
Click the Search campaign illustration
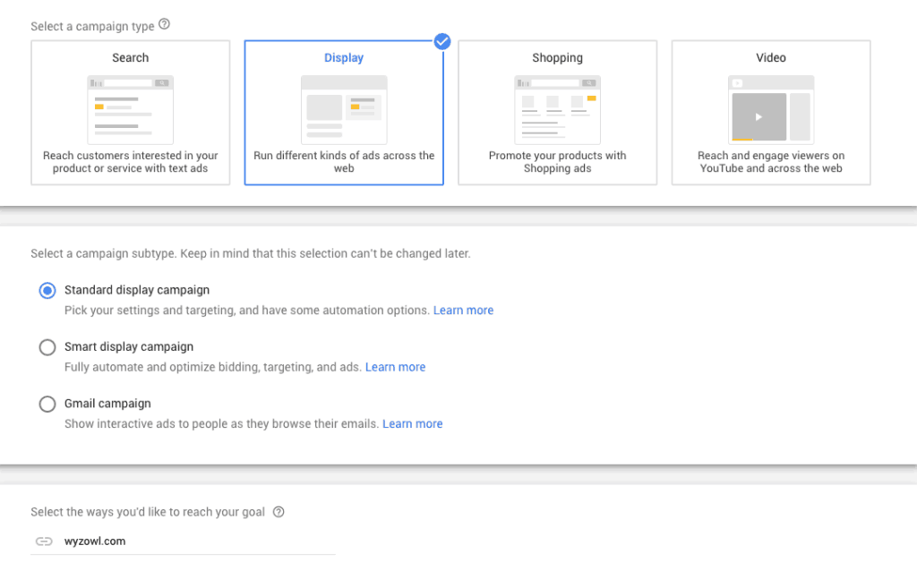click(x=131, y=110)
